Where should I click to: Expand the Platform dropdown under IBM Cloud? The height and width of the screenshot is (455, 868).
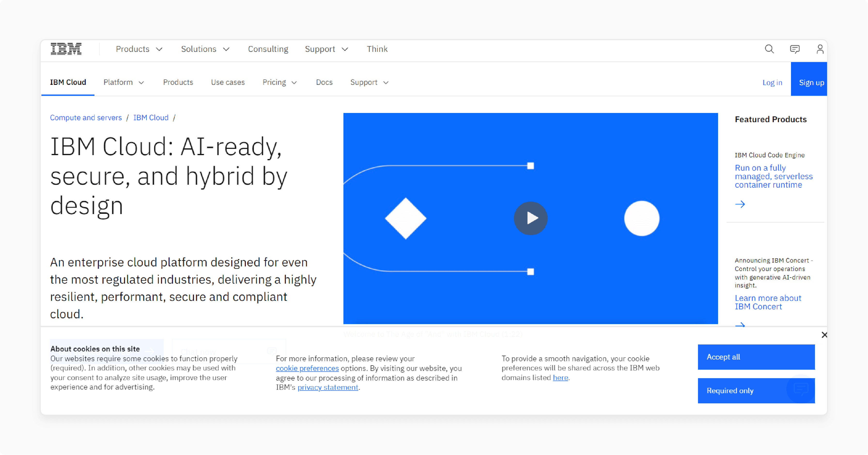pos(123,82)
